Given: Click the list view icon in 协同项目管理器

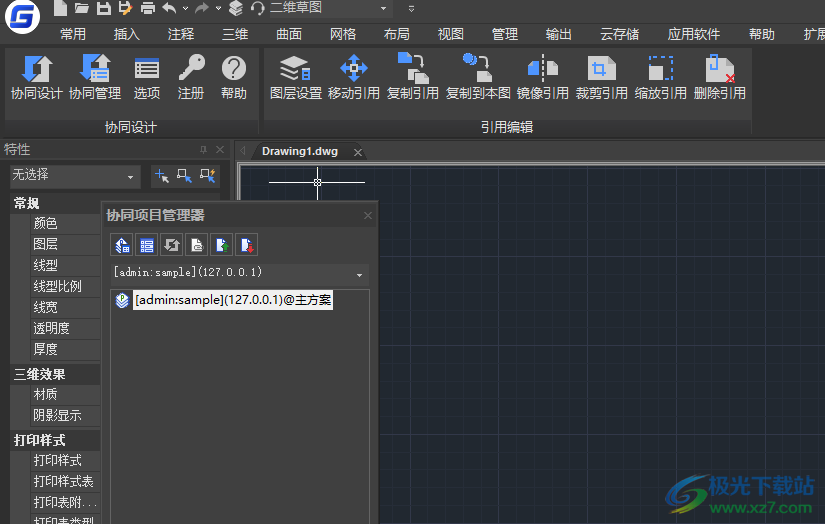Looking at the screenshot, I should coord(147,245).
